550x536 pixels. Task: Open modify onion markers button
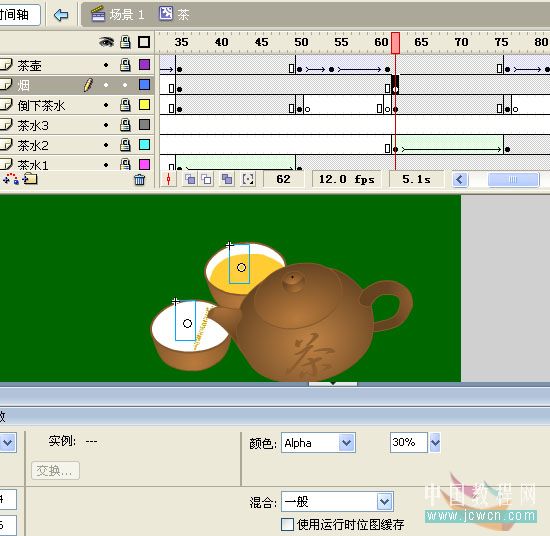coord(248,179)
